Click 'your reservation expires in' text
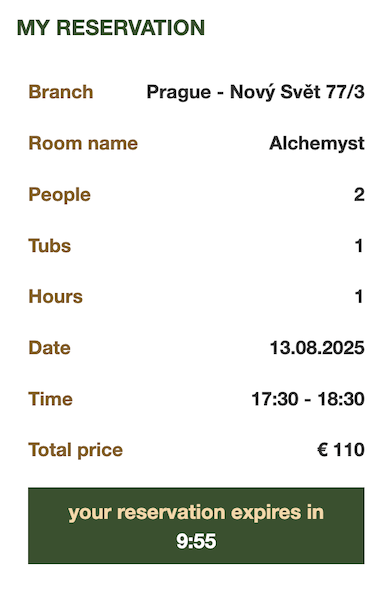Screen dimensions: 392x600 point(196,513)
